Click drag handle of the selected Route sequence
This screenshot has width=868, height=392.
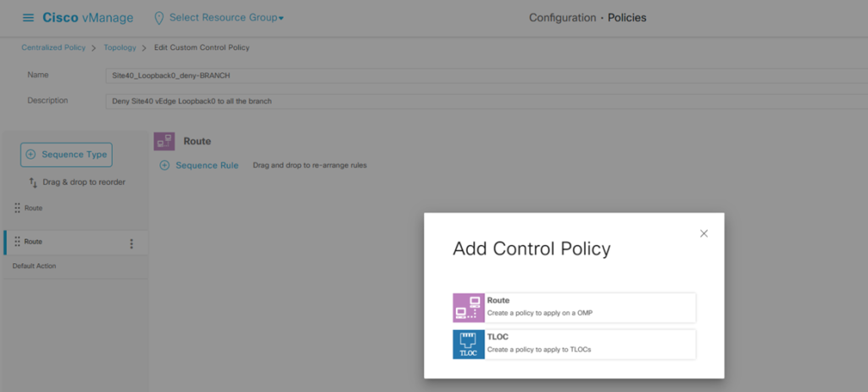[17, 242]
